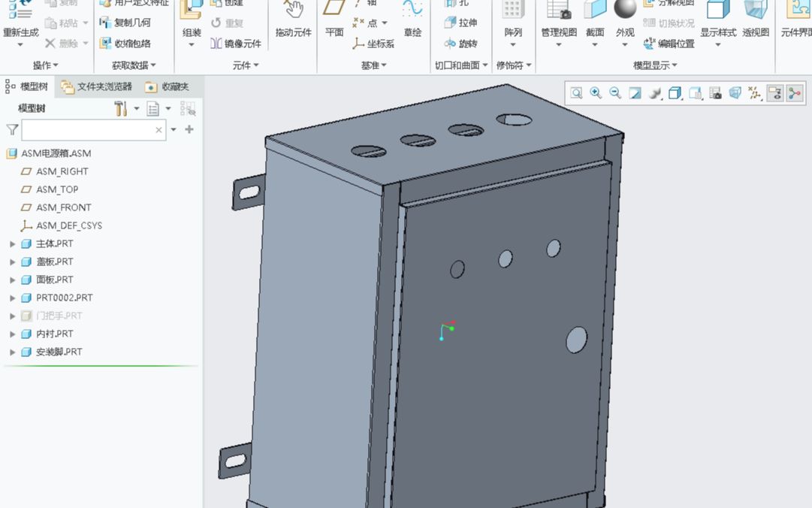This screenshot has height=508, width=812.
Task: Click the 编辑位置 button
Action: click(x=669, y=44)
